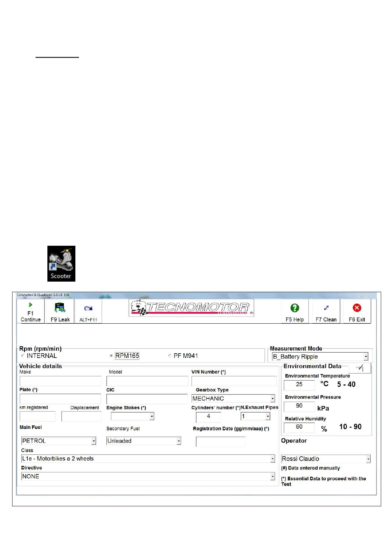
Task: Open F5 Help
Action: pos(295,311)
